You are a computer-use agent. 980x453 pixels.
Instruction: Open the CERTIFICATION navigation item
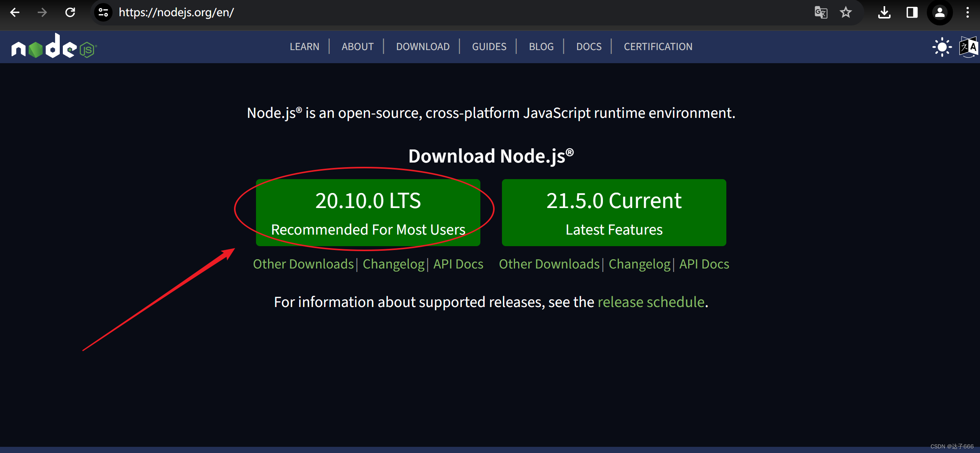pos(658,47)
